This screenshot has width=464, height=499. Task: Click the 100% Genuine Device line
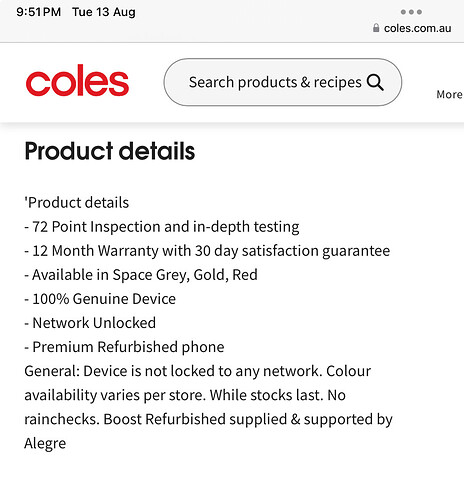[100, 299]
